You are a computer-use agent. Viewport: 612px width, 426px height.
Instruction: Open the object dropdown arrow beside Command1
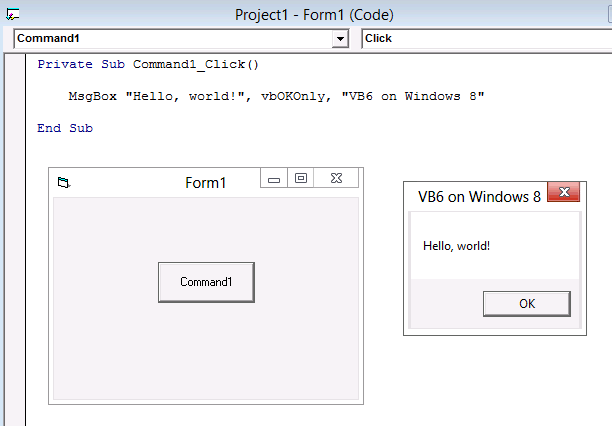click(x=340, y=39)
